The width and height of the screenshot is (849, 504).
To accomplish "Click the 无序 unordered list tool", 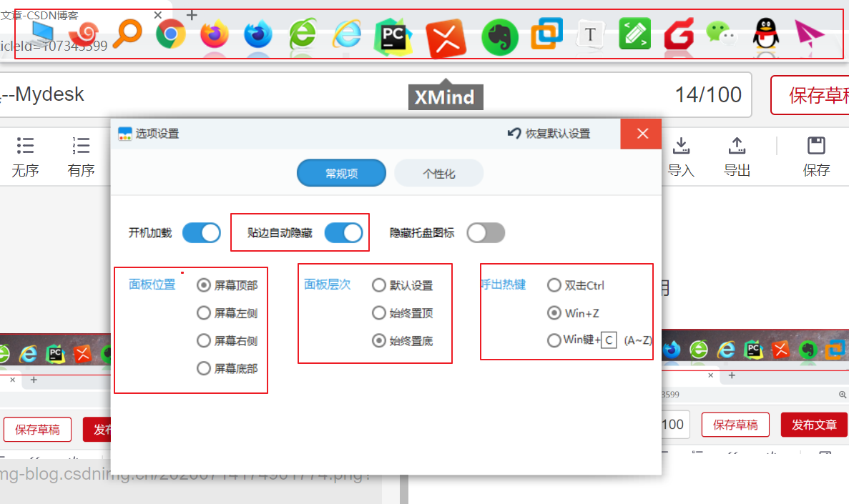I will coord(25,157).
